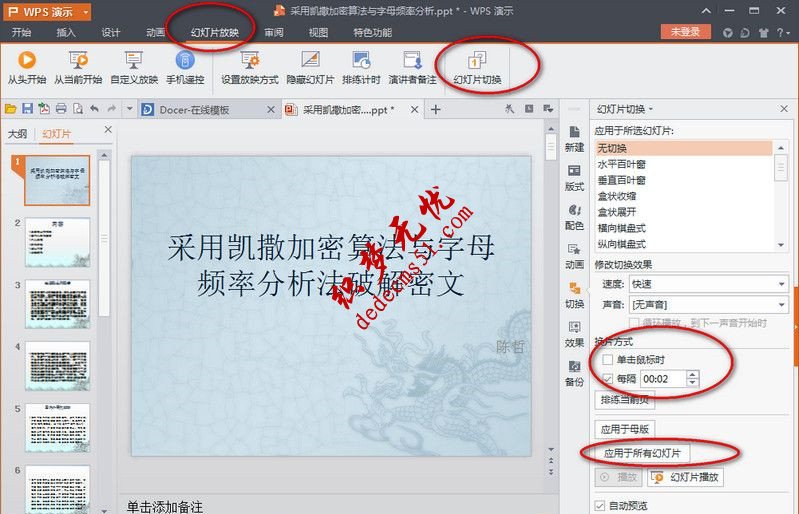799x514 pixels.
Task: Select slide 4 thumbnail
Action: 58,366
